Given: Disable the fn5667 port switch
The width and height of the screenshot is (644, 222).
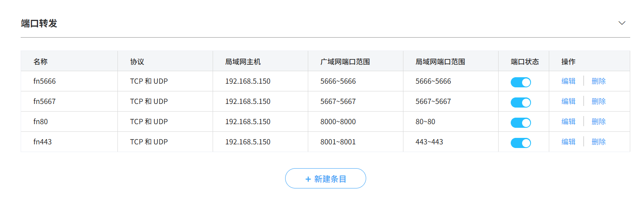Looking at the screenshot, I should point(520,102).
